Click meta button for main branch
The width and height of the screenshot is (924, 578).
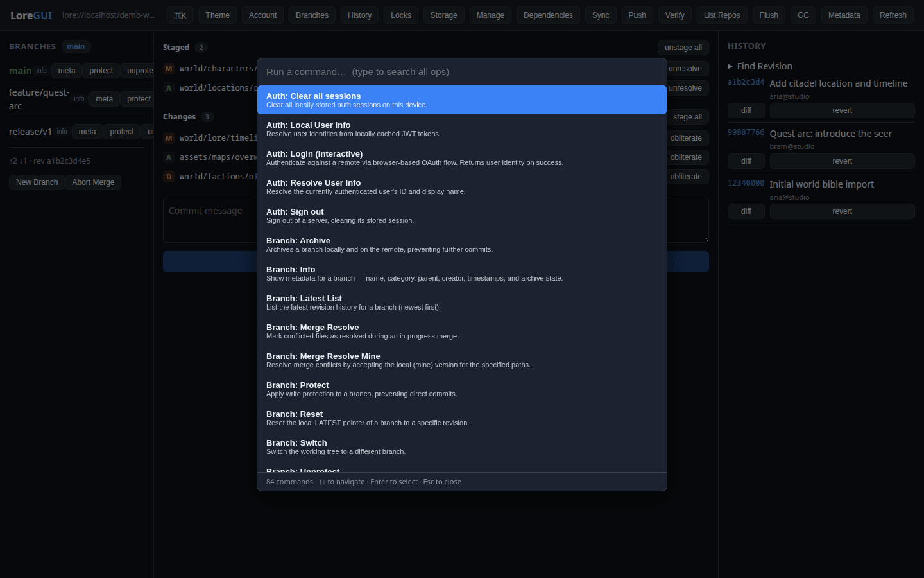click(67, 71)
